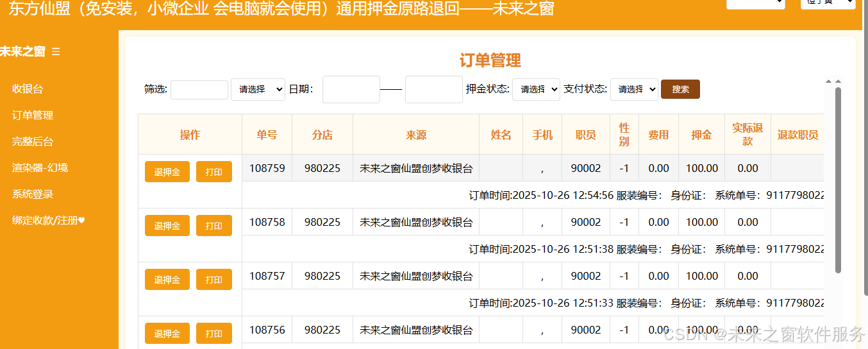The height and width of the screenshot is (349, 868).
Task: Click the 姓名 column header
Action: click(x=501, y=135)
